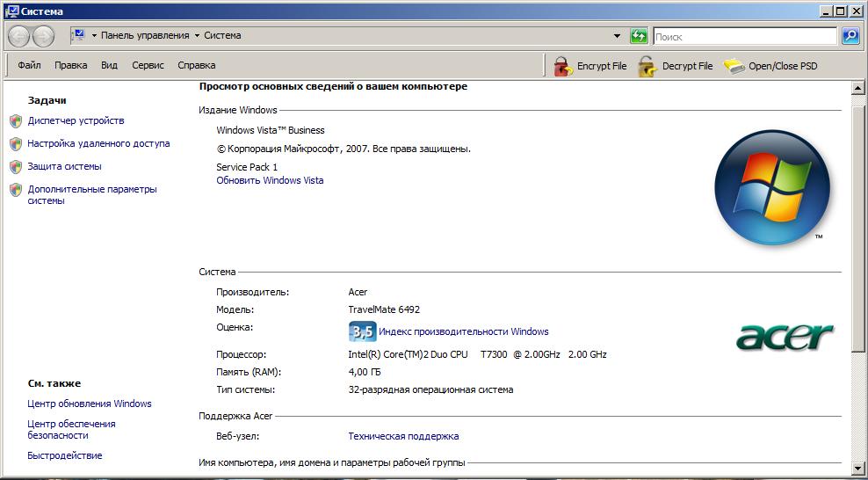
Task: Open Техническая поддержка link
Action: pyautogui.click(x=403, y=436)
